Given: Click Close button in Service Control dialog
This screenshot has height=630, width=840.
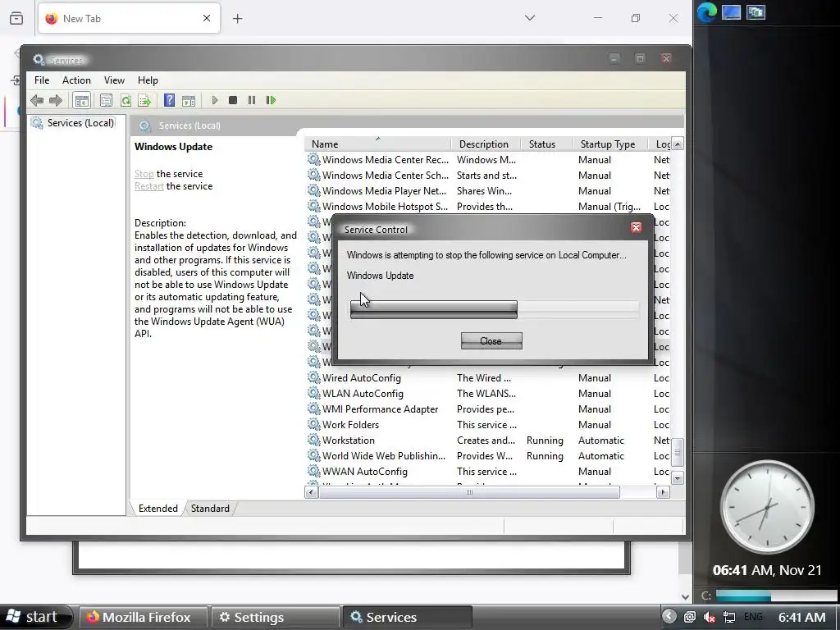Looking at the screenshot, I should click(491, 340).
